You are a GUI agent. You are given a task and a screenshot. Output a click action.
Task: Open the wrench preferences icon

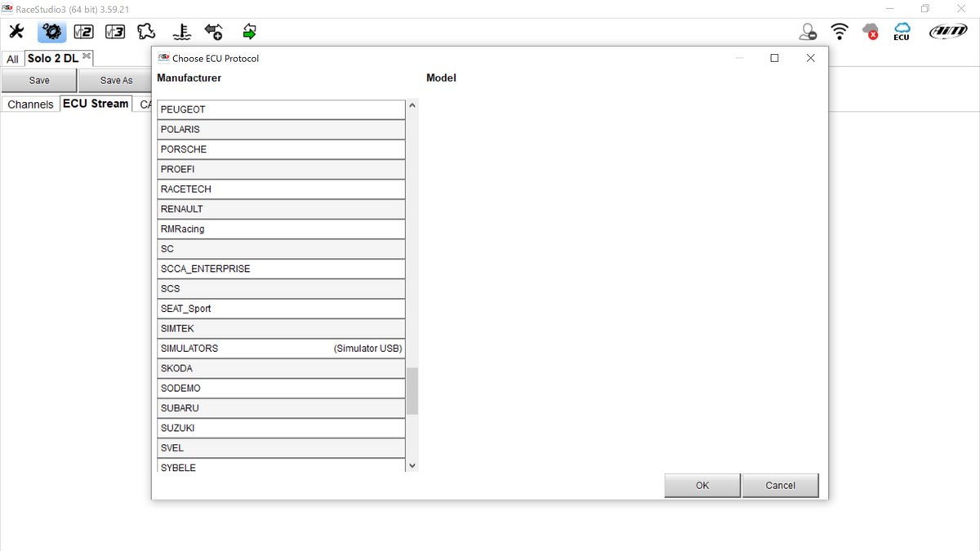point(16,32)
